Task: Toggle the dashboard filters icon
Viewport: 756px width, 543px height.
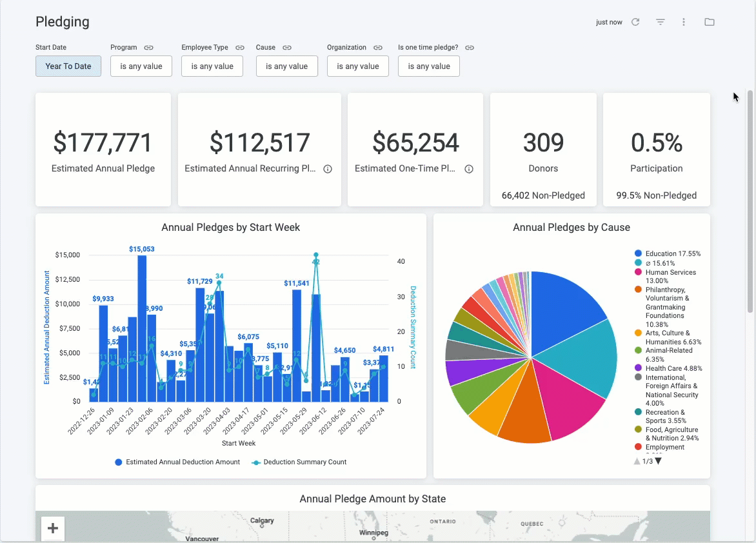Action: tap(660, 22)
